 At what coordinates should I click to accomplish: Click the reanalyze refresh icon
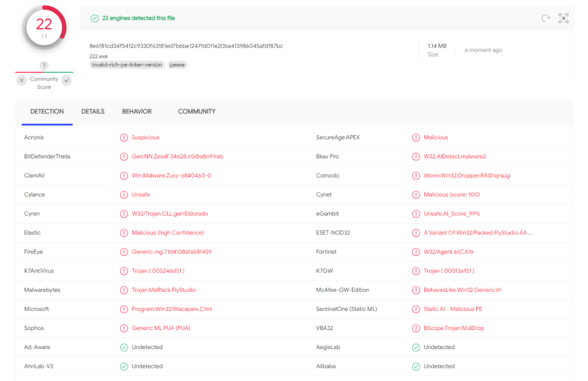[545, 18]
